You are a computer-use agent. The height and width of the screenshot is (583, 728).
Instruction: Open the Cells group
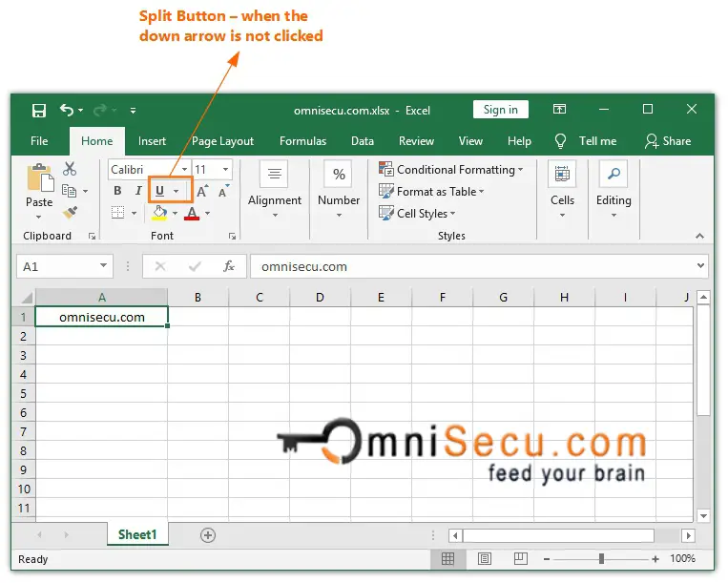[562, 189]
